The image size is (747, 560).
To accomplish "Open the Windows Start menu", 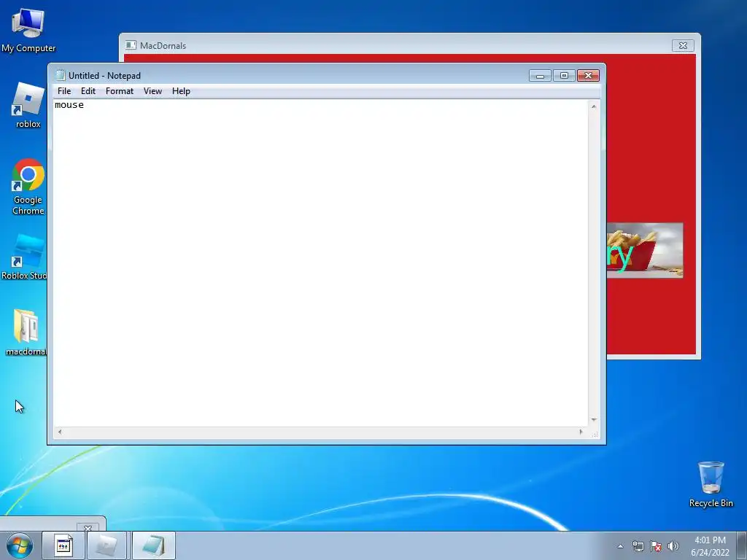I will 20,545.
